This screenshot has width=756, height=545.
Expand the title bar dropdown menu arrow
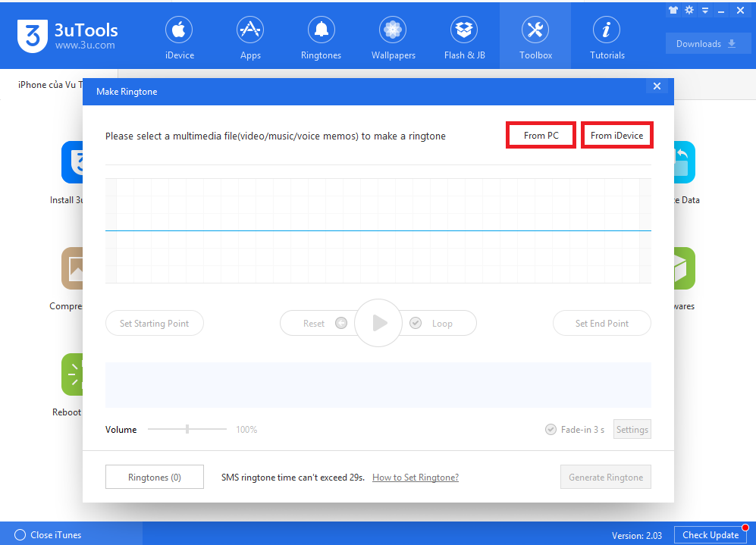(705, 11)
